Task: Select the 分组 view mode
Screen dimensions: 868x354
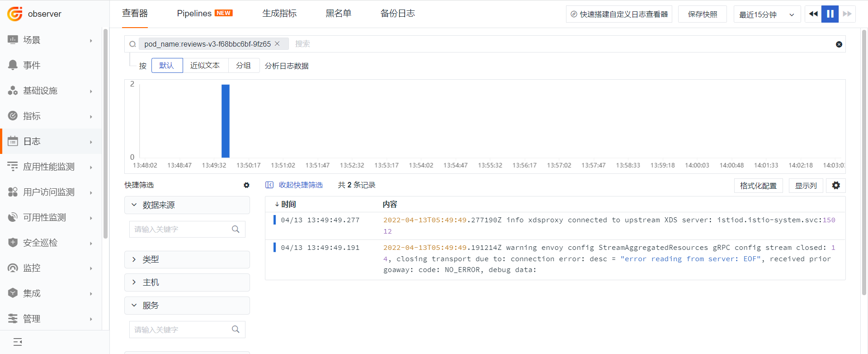Action: (x=244, y=66)
